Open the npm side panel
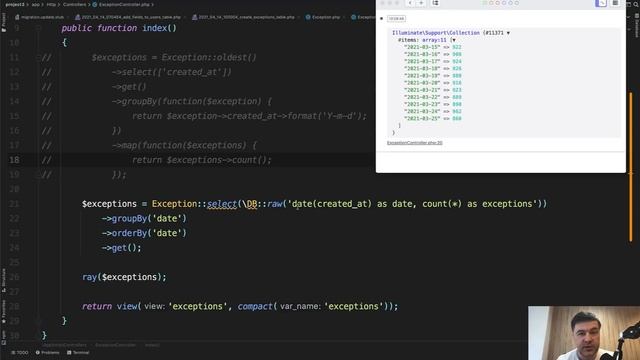640x360 pixels. pos(4,338)
